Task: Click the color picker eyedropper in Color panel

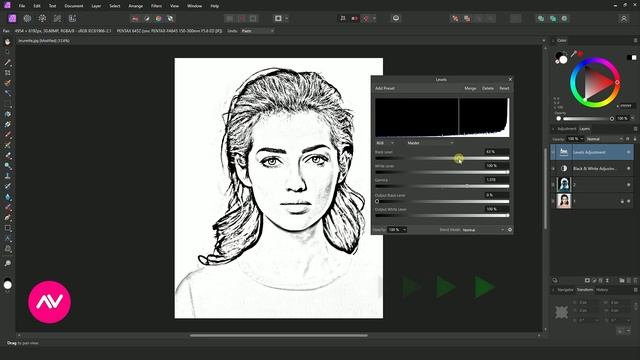Action: coord(574,53)
